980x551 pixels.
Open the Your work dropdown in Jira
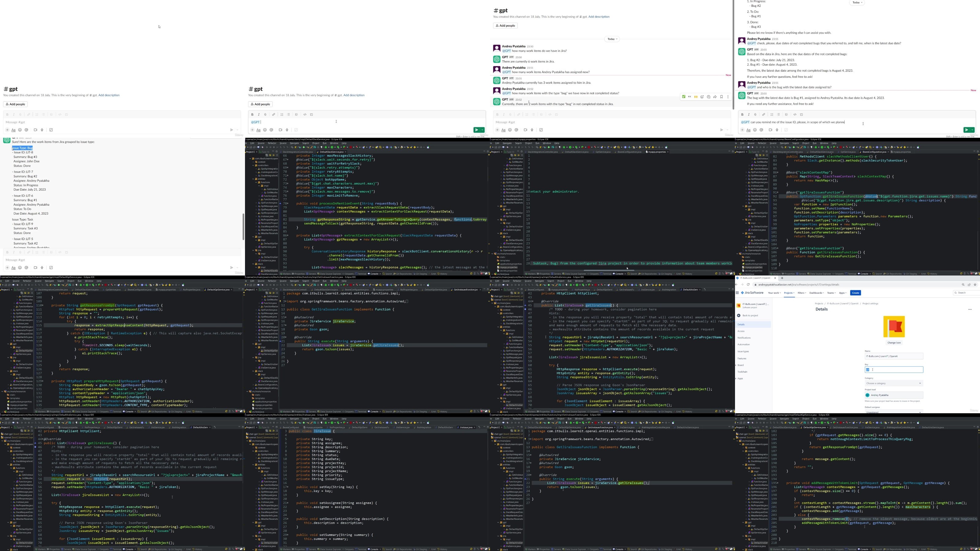click(x=774, y=293)
